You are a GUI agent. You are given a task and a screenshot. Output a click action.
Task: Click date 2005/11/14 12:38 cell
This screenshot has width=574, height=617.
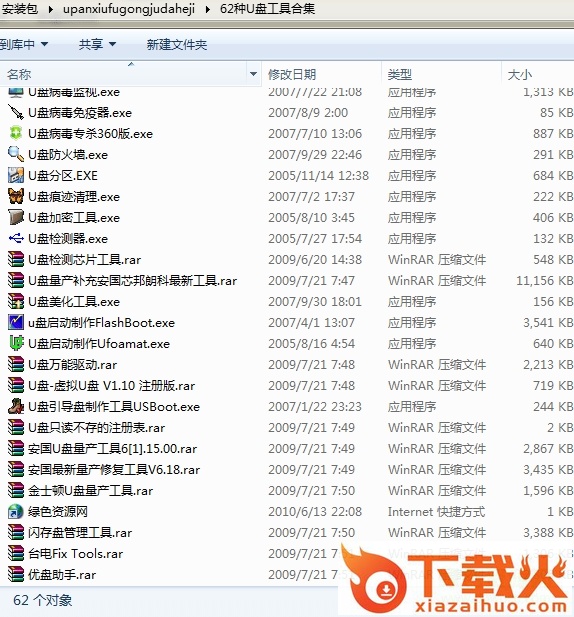click(319, 175)
